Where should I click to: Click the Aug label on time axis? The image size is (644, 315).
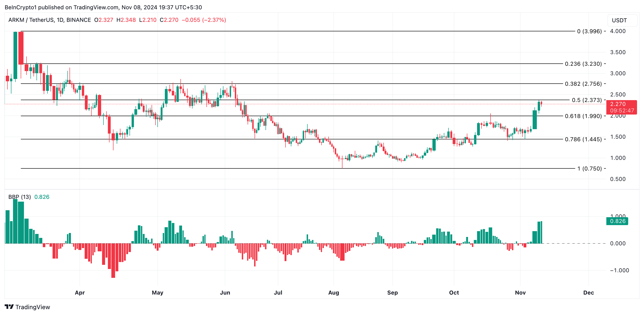(333, 292)
